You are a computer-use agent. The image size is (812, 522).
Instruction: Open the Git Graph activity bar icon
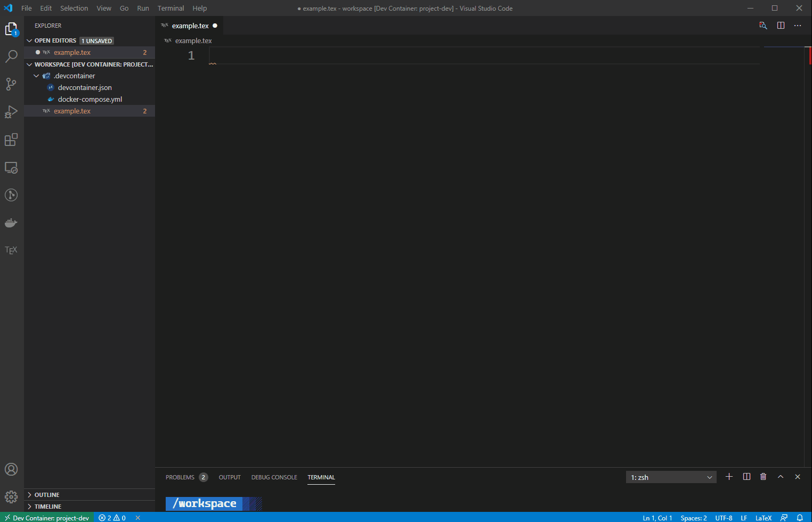(11, 195)
